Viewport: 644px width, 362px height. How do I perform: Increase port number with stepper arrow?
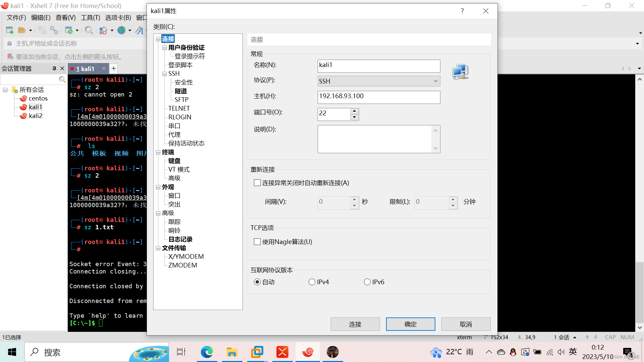coord(355,111)
